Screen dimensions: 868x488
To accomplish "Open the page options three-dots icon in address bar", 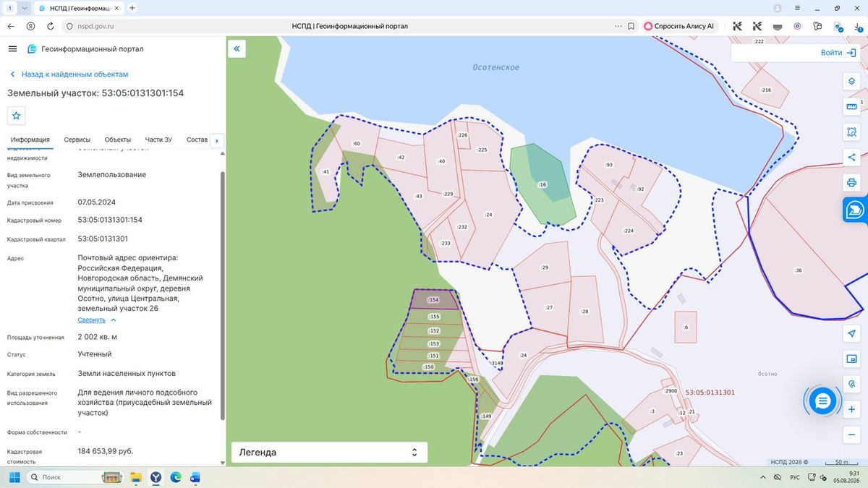I will point(618,26).
